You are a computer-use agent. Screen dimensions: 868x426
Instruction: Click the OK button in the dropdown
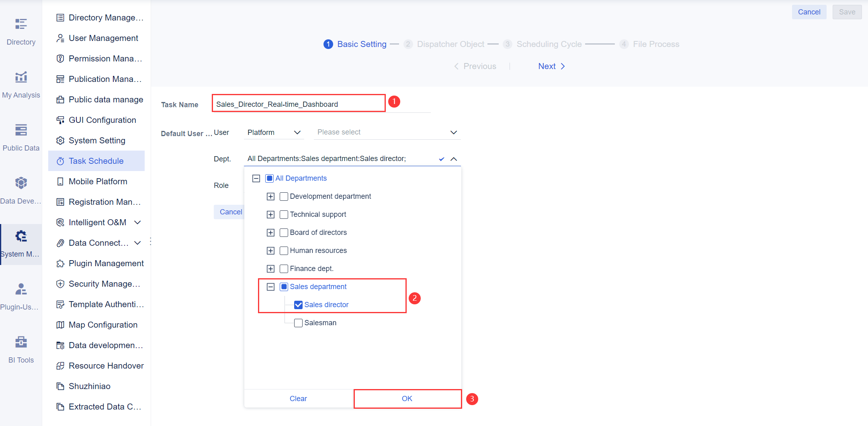[407, 398]
